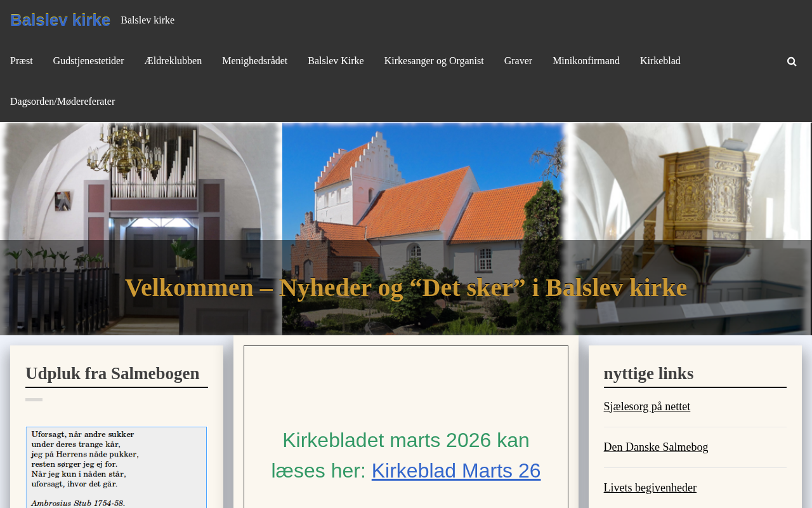Open the Minikonfirmand menu item
Screen dimensions: 812x508
coord(586,61)
